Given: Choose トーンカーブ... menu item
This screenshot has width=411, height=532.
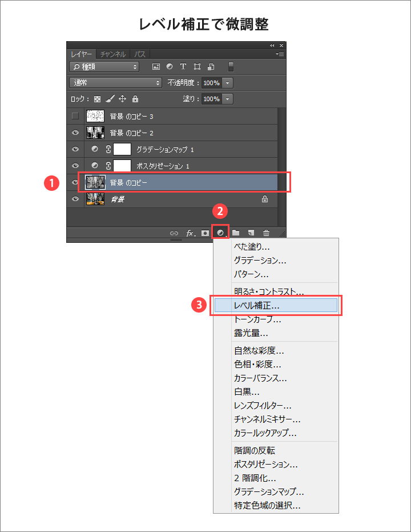Looking at the screenshot, I should point(276,319).
